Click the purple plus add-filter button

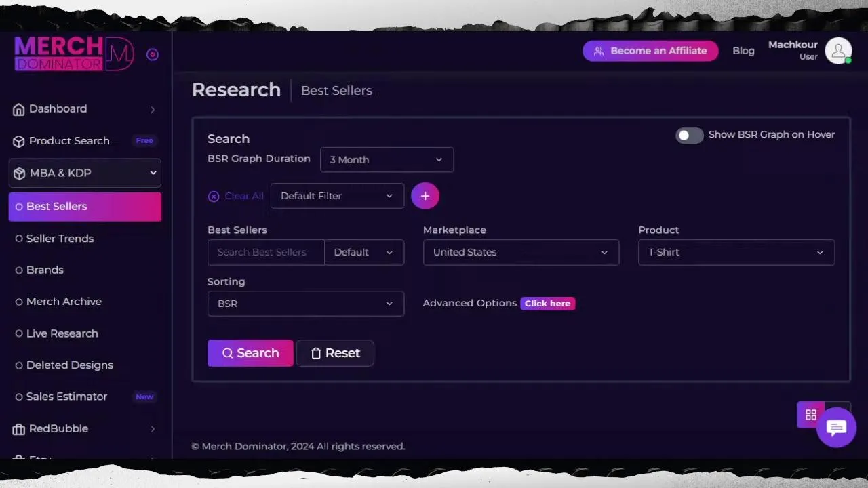pyautogui.click(x=425, y=196)
